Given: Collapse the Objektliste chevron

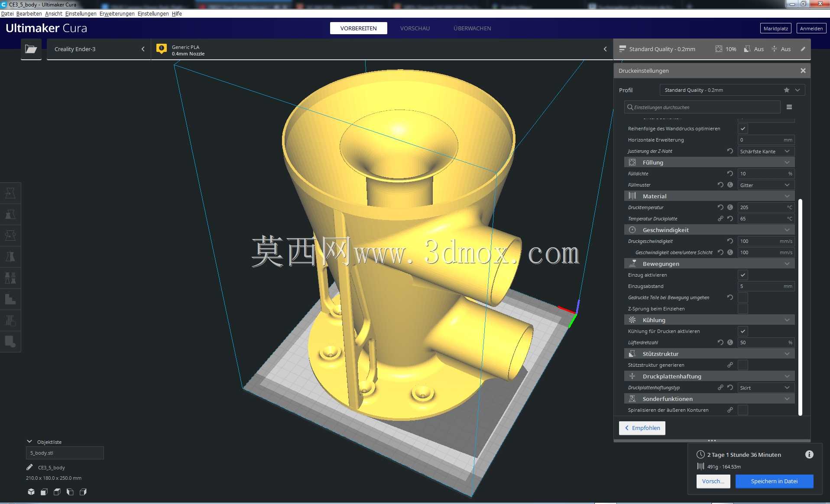Looking at the screenshot, I should [29, 442].
